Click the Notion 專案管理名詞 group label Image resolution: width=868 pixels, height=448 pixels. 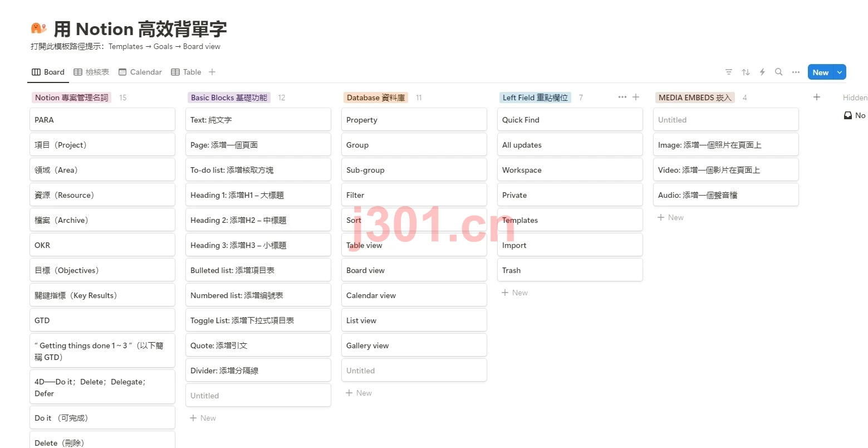click(72, 98)
